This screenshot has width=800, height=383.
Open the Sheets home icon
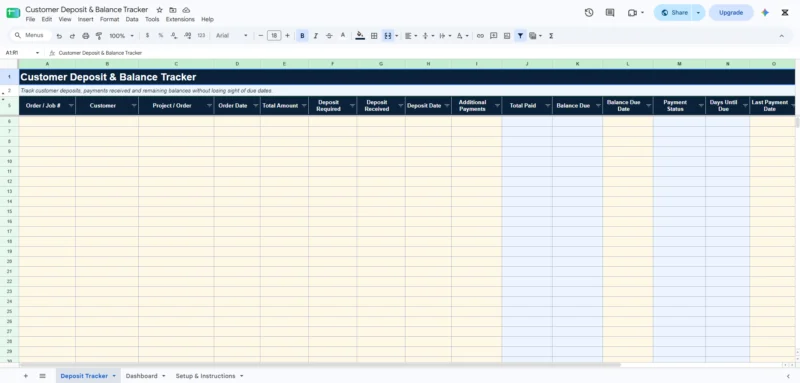click(13, 13)
